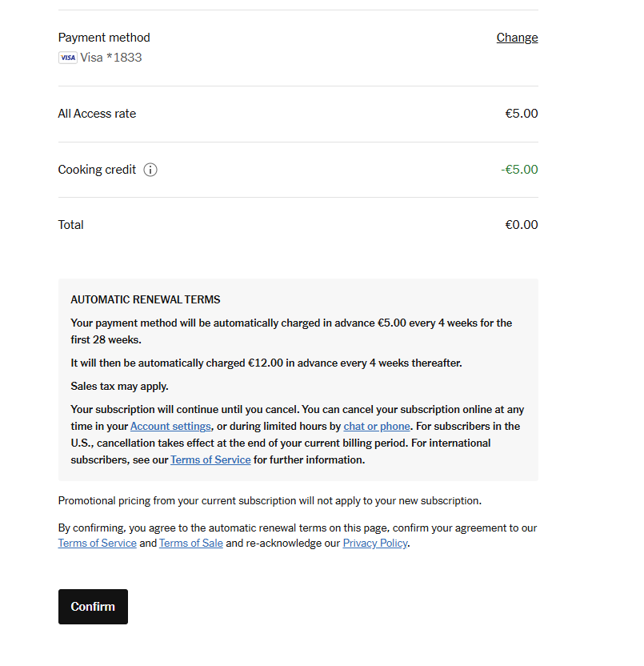This screenshot has height=666, width=644.
Task: Open Terms of Service link above Confirm button
Action: click(x=97, y=544)
